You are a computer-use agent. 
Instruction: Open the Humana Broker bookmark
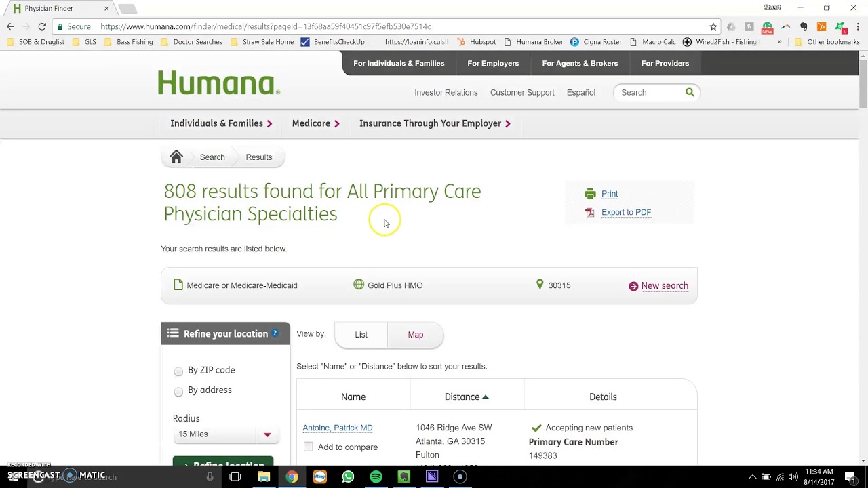pyautogui.click(x=533, y=42)
